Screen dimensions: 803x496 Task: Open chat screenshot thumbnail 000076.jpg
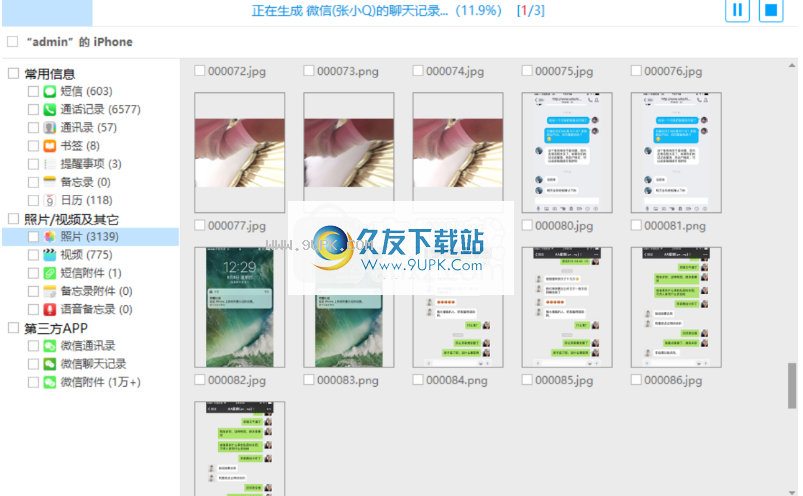(676, 153)
